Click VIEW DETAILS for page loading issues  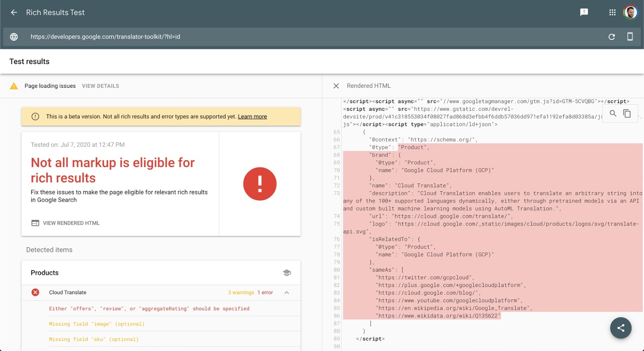point(100,86)
